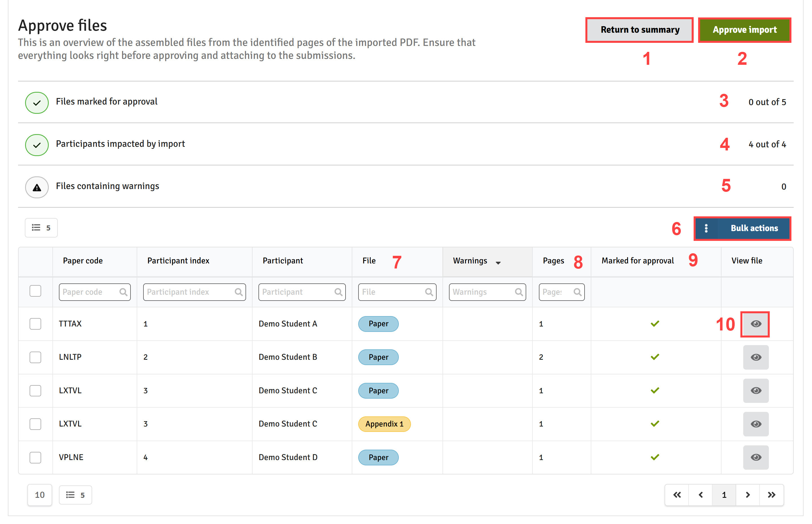Click Return to summary
The image size is (812, 524).
pyautogui.click(x=640, y=30)
